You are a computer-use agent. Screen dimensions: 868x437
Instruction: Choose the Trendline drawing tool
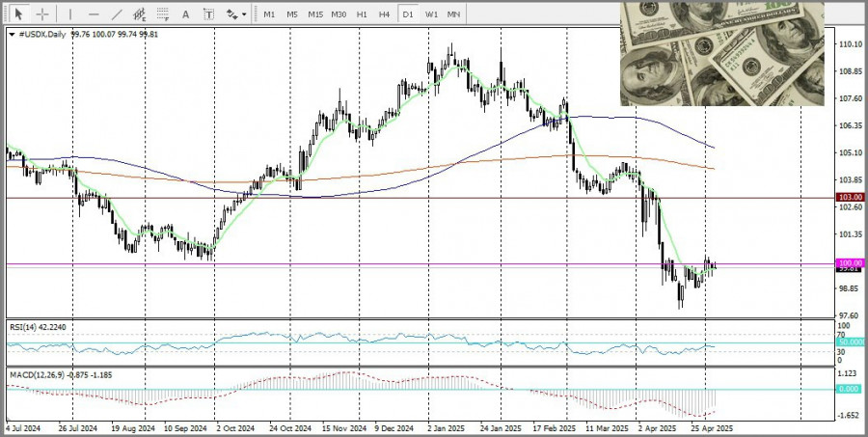[117, 14]
